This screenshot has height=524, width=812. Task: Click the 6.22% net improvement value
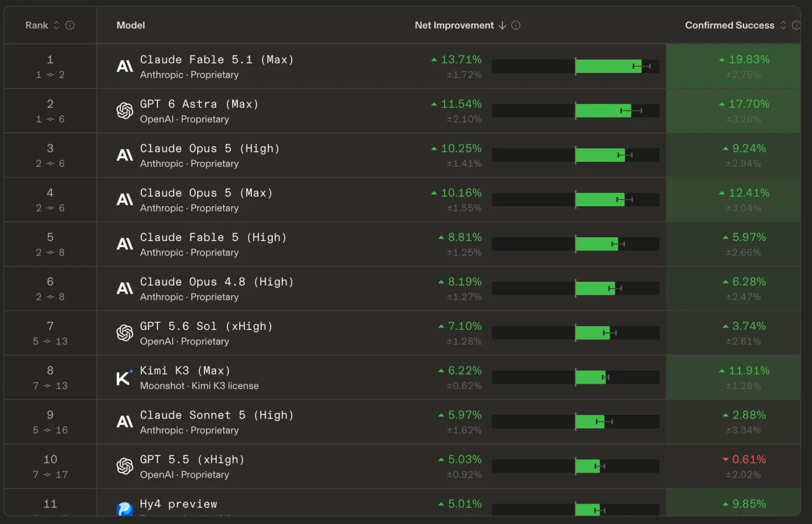[x=465, y=370]
